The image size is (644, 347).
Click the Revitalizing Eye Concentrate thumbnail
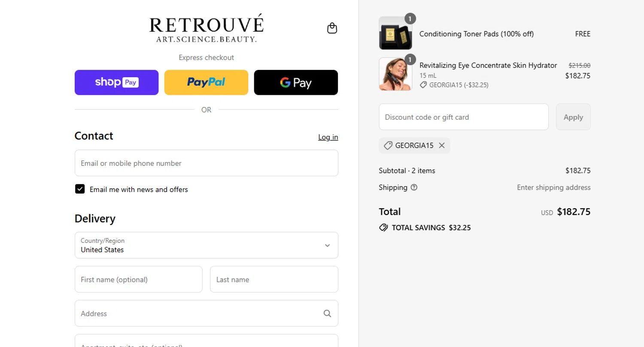[395, 74]
